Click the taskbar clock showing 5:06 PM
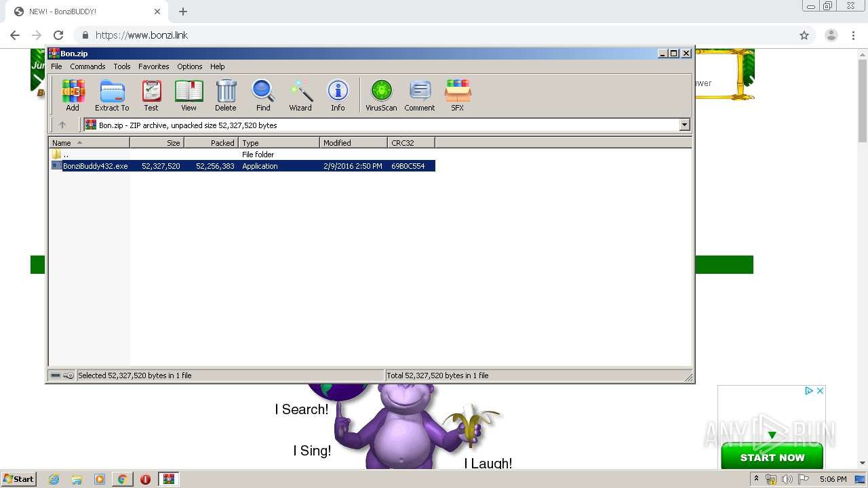 coord(833,479)
